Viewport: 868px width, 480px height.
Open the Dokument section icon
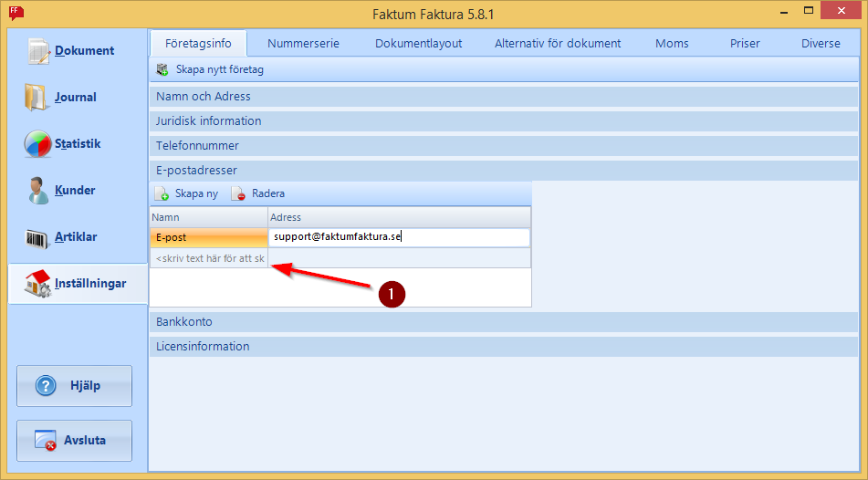click(x=38, y=51)
